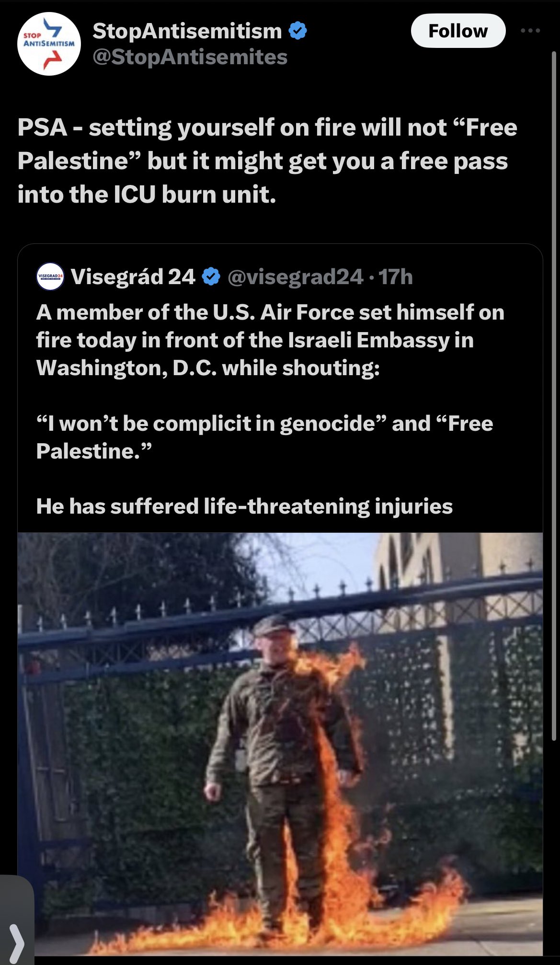Viewport: 560px width, 965px height.
Task: Click the 17h timestamp of quoted post
Action: (396, 276)
